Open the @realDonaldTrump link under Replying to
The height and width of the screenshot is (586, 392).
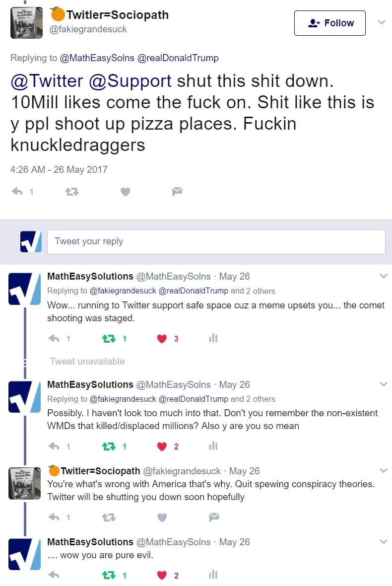point(178,58)
